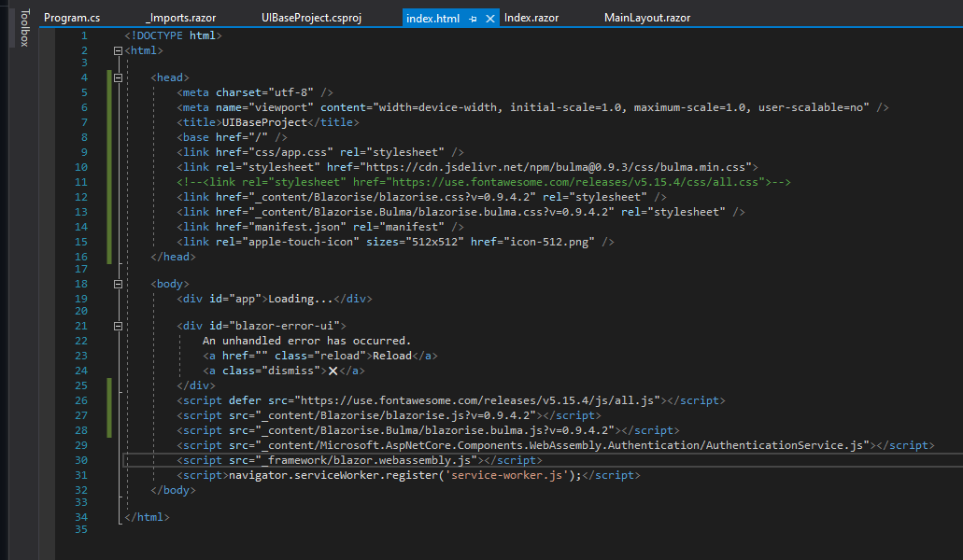Switch to the Program.cs tab
963x560 pixels.
(72, 17)
